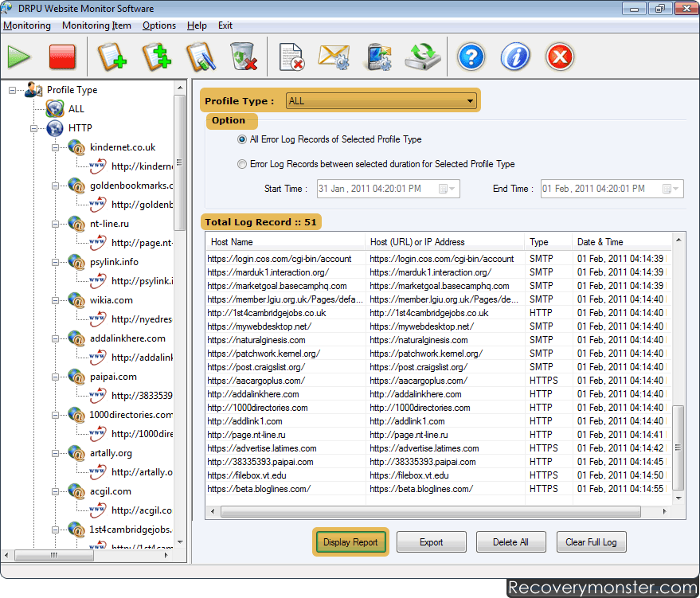This screenshot has width=700, height=598.
Task: Click the tree panel vertical scrollbar thumb
Action: 180,162
